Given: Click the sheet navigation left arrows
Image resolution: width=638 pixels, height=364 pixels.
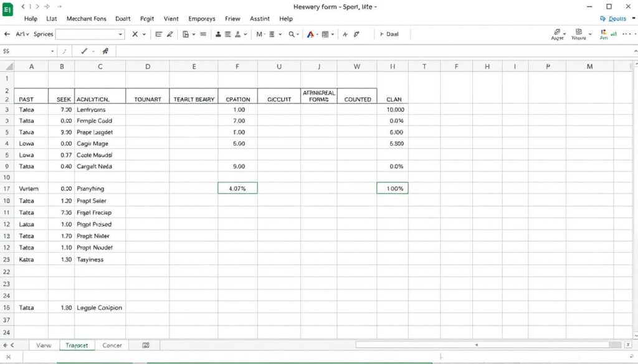Looking at the screenshot, I should point(9,345).
